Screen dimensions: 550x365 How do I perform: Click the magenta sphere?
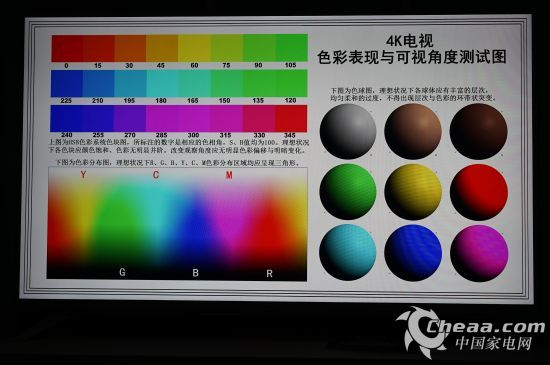point(479,253)
